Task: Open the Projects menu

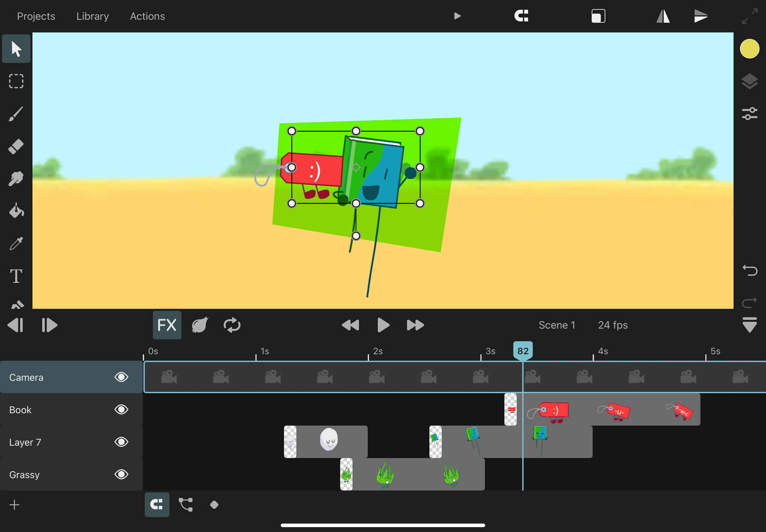Action: coord(36,16)
